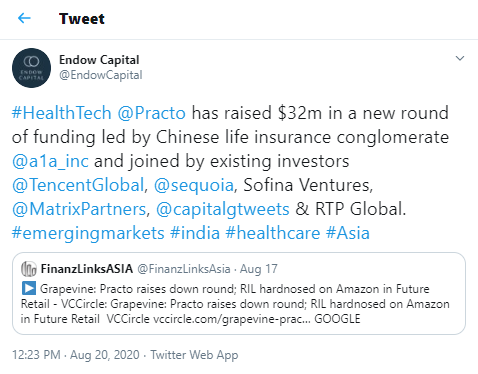Viewport: 478px width, 374px height.
Task: Click the blue play emoji icon
Action: click(29, 288)
